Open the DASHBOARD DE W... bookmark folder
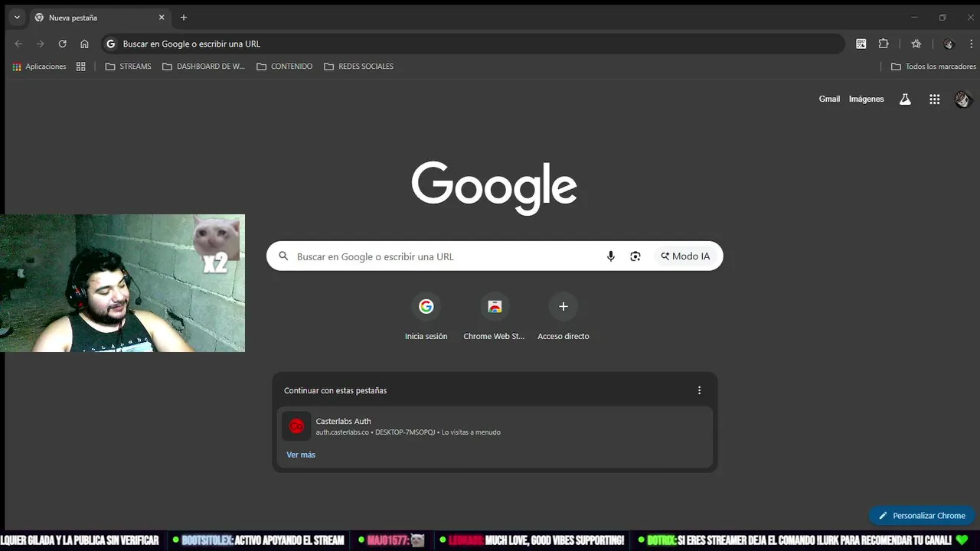Screen dimensions: 980x551 click(x=204, y=67)
